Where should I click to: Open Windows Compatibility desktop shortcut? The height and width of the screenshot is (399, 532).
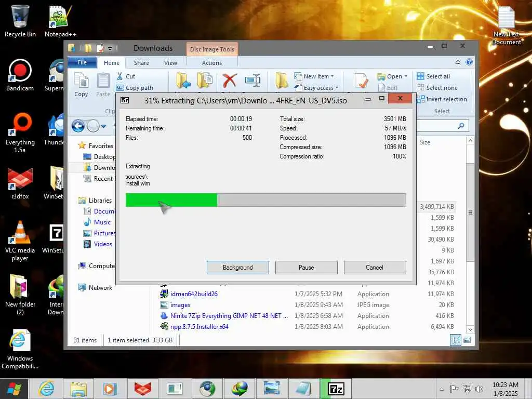click(x=20, y=349)
